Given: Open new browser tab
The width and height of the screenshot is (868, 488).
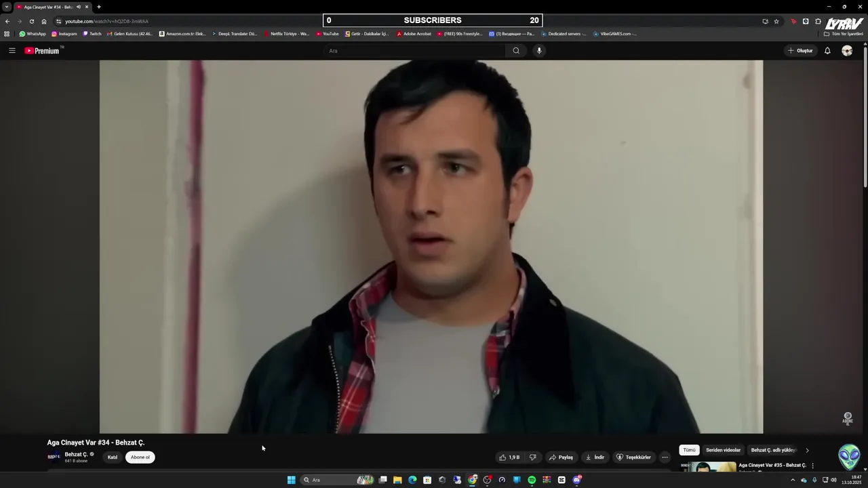Looking at the screenshot, I should click(99, 7).
